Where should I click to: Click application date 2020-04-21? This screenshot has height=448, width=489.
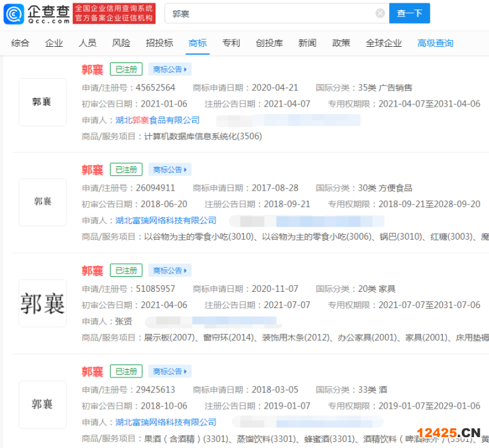(275, 88)
